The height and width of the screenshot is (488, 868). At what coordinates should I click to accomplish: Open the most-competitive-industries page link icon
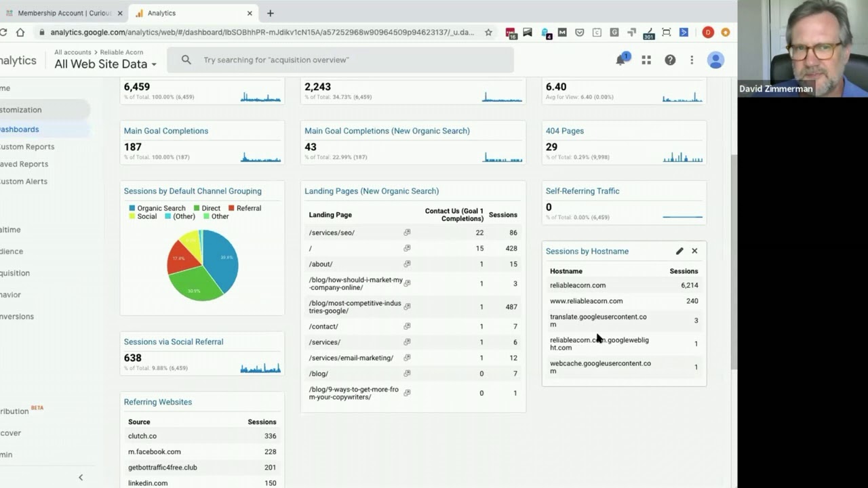407,306
